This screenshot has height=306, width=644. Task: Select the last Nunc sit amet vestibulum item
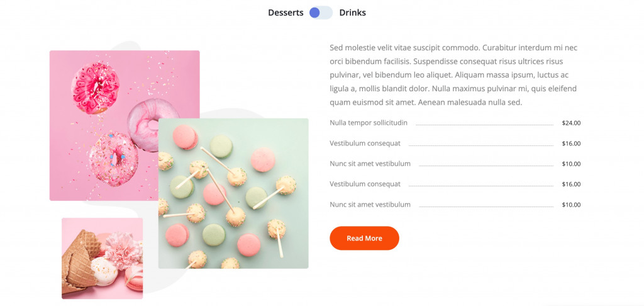[x=370, y=205]
